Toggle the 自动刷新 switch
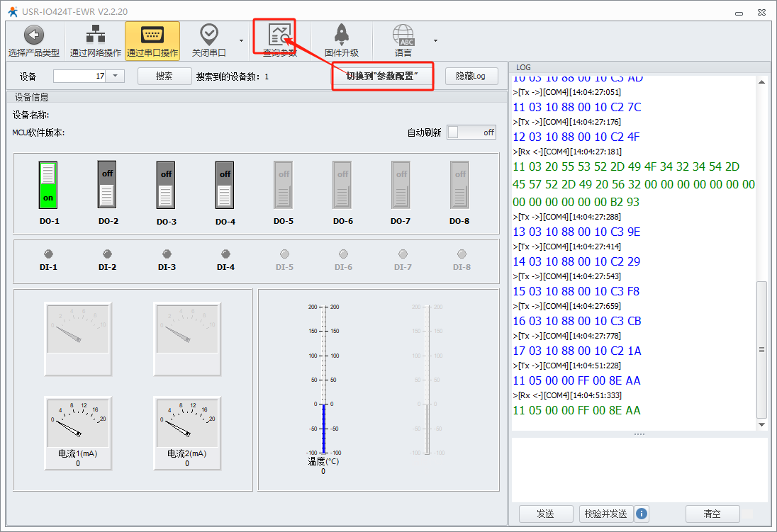 pos(471,132)
